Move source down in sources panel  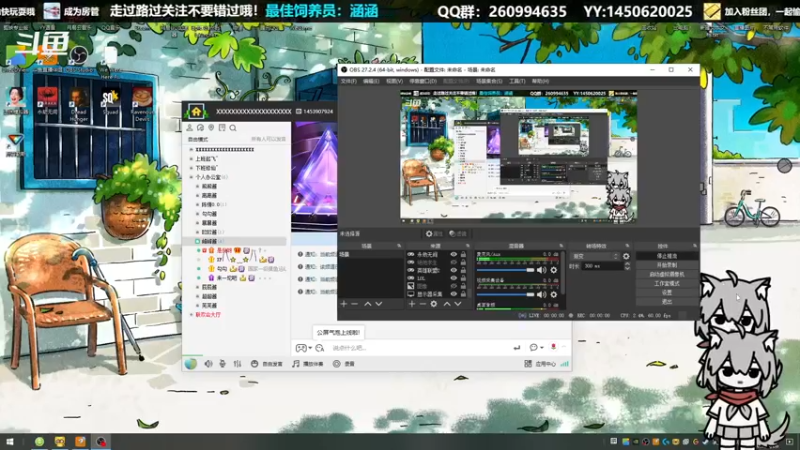[x=458, y=304]
